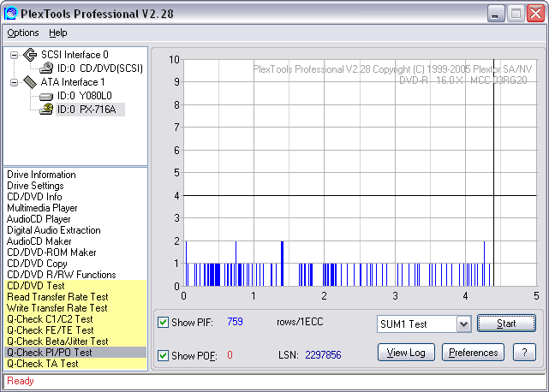The width and height of the screenshot is (549, 392).
Task: Open Multimedia Player
Action: [42, 208]
